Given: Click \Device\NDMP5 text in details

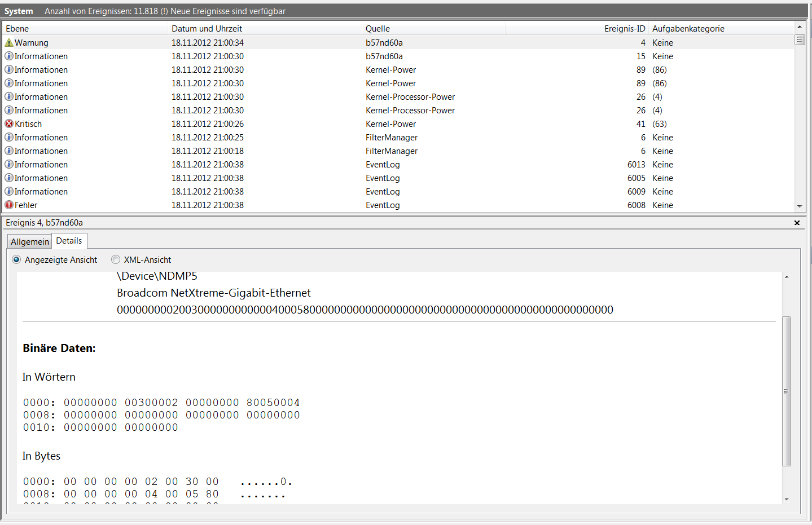Looking at the screenshot, I should 157,276.
